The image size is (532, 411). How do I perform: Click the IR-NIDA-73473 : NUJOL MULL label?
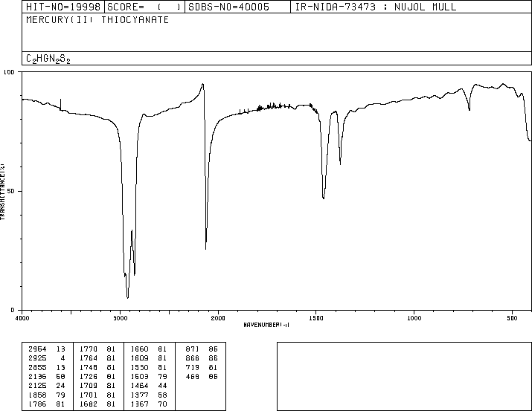[x=376, y=7]
